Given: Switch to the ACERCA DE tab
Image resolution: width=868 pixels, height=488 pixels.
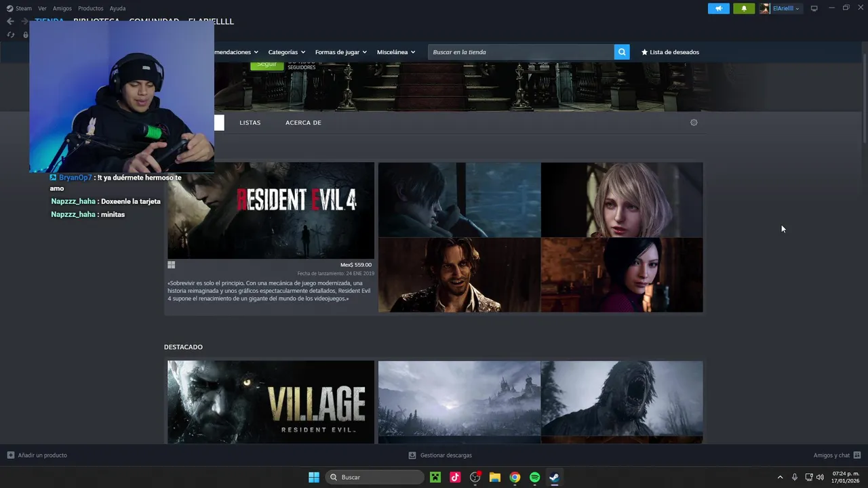Looking at the screenshot, I should tap(303, 123).
